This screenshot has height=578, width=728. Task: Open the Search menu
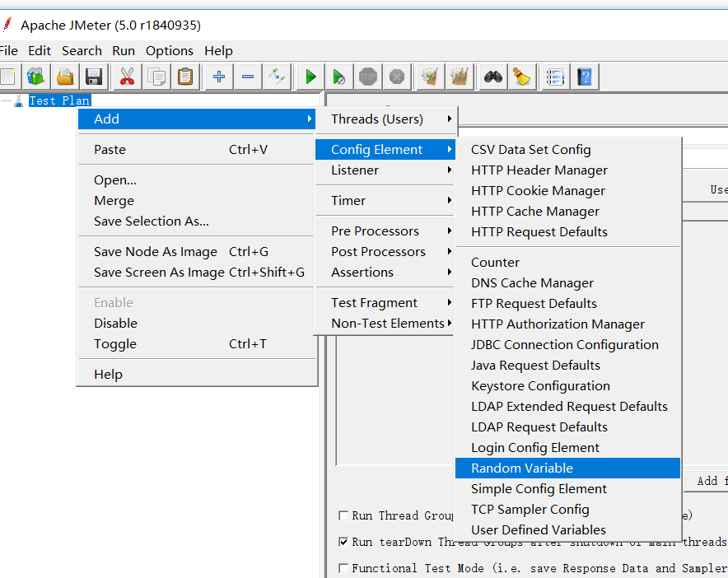(82, 50)
